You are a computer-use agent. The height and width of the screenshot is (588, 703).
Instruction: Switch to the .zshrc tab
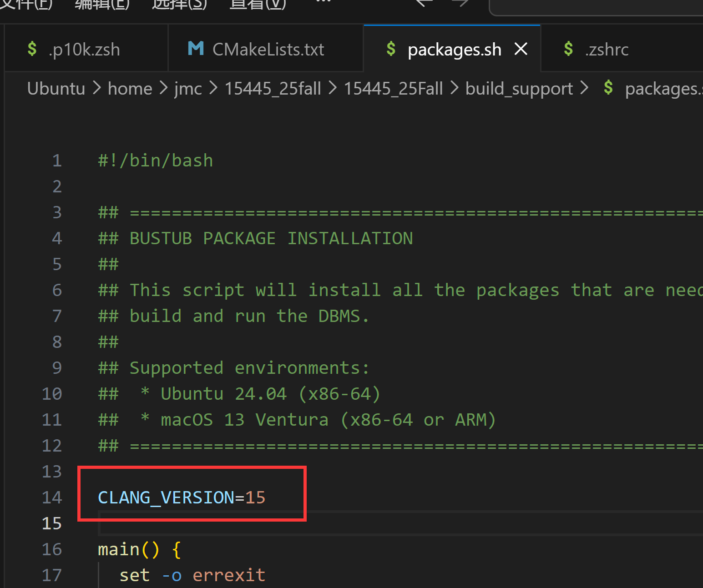[x=622, y=48]
